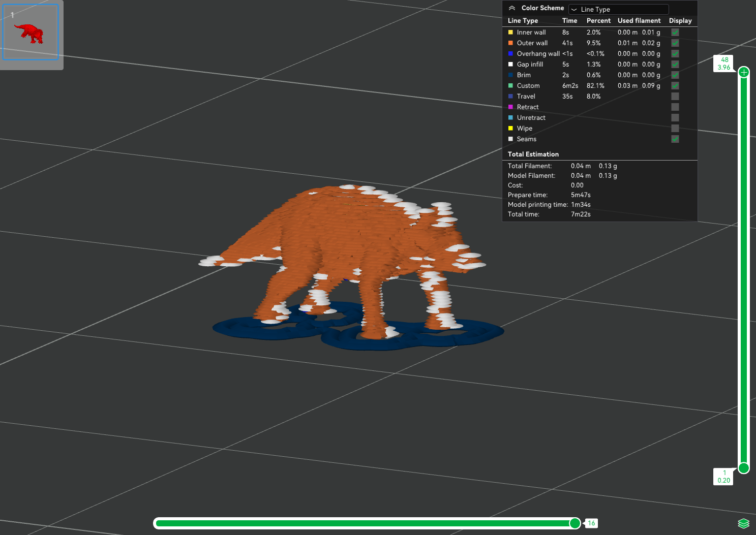Disable the Seams display checkbox

point(675,139)
